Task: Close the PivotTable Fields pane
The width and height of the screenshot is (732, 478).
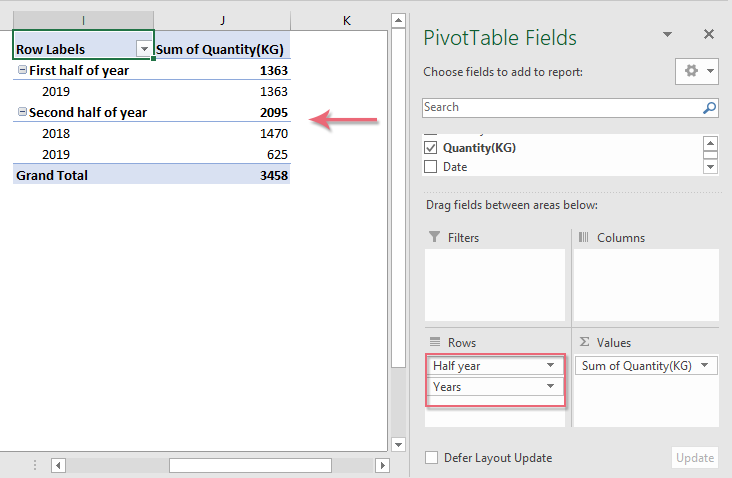Action: click(x=709, y=34)
